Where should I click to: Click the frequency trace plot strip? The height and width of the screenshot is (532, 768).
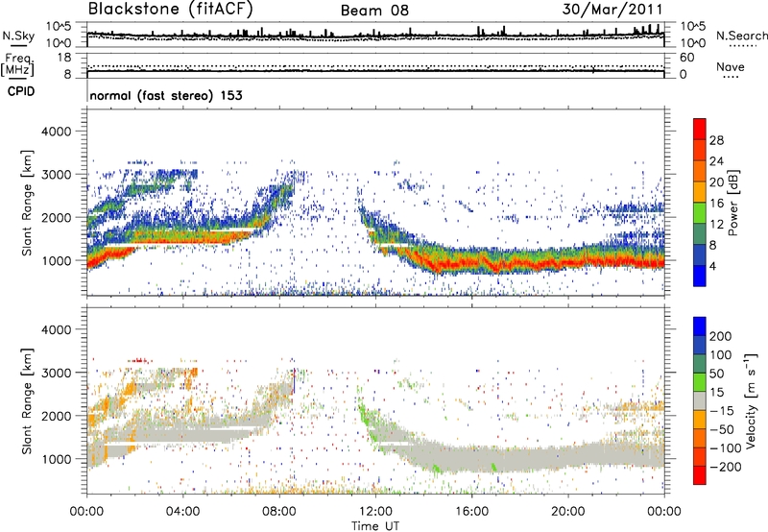coord(375,65)
